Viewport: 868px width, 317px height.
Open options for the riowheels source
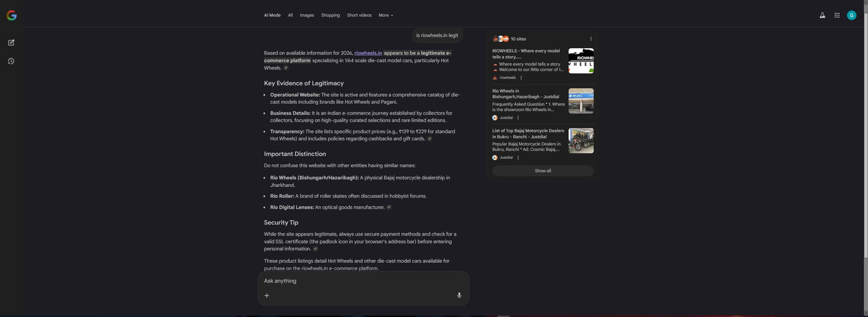(521, 78)
